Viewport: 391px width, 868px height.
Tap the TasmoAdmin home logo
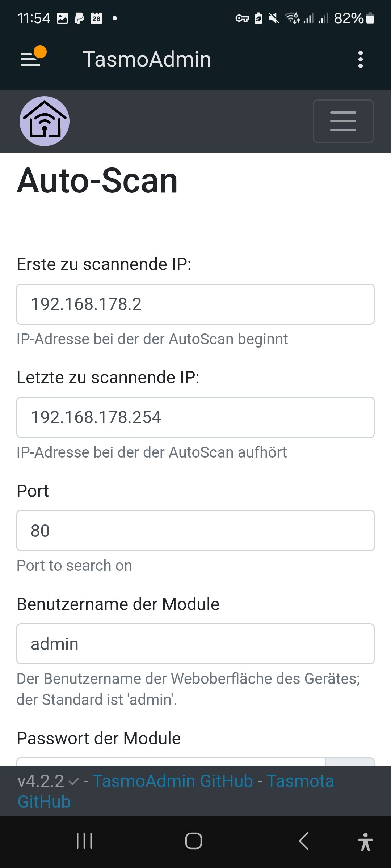[x=45, y=121]
